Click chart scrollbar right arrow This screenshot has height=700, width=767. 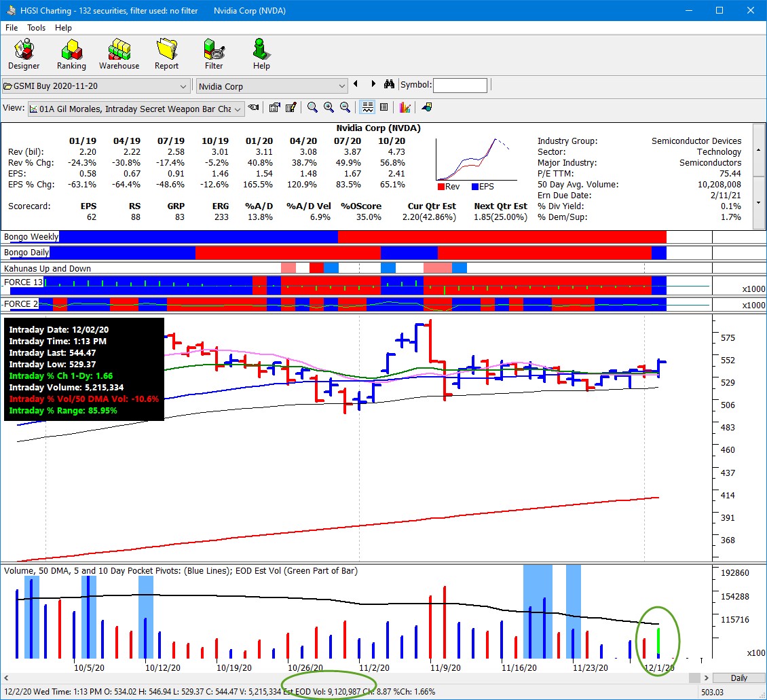(x=707, y=678)
